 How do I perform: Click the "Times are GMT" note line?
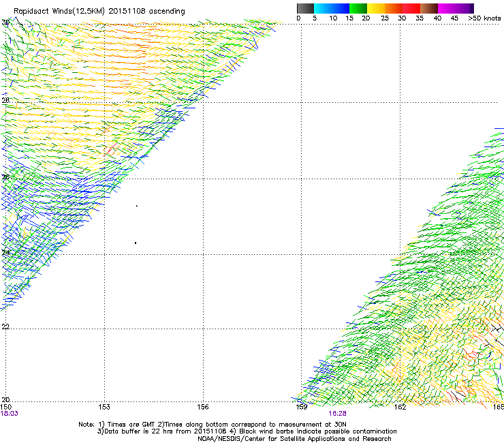click(212, 425)
